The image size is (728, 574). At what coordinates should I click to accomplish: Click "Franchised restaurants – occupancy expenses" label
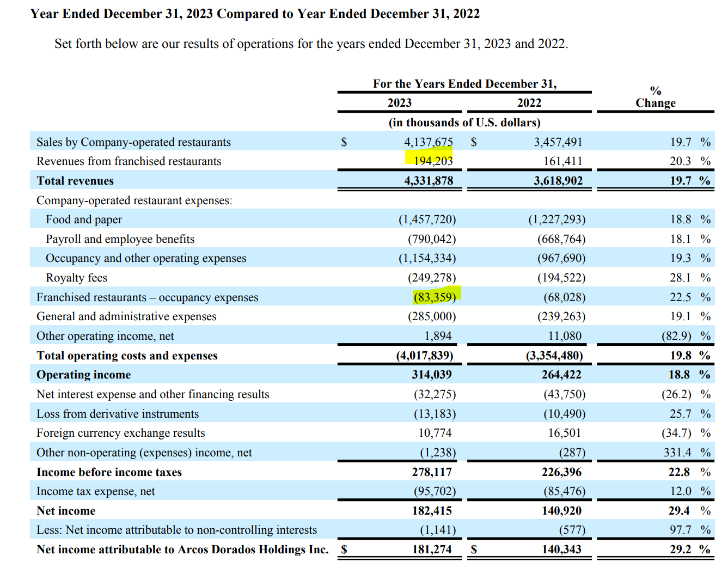click(x=148, y=297)
